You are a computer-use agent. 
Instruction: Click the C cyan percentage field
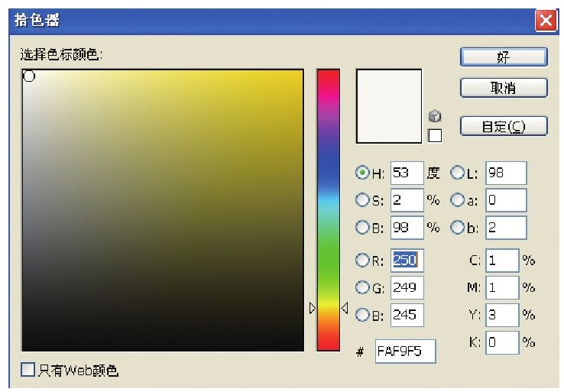click(502, 260)
